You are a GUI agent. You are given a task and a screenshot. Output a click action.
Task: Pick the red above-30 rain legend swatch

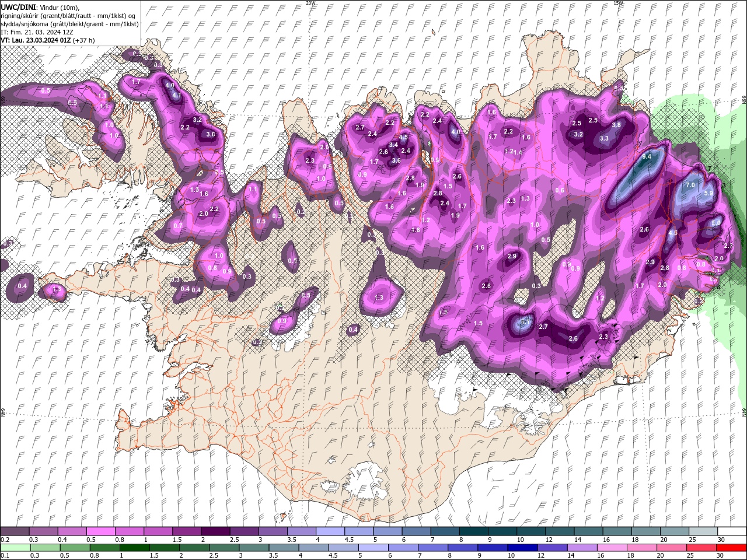point(732,548)
